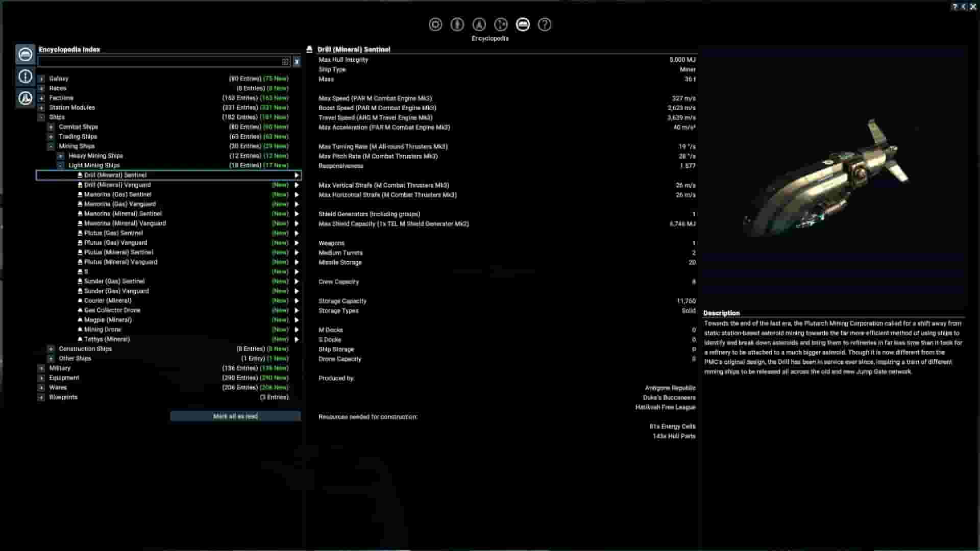980x551 pixels.
Task: Open the Drill (Mineral) Vanguard entry
Action: click(117, 185)
